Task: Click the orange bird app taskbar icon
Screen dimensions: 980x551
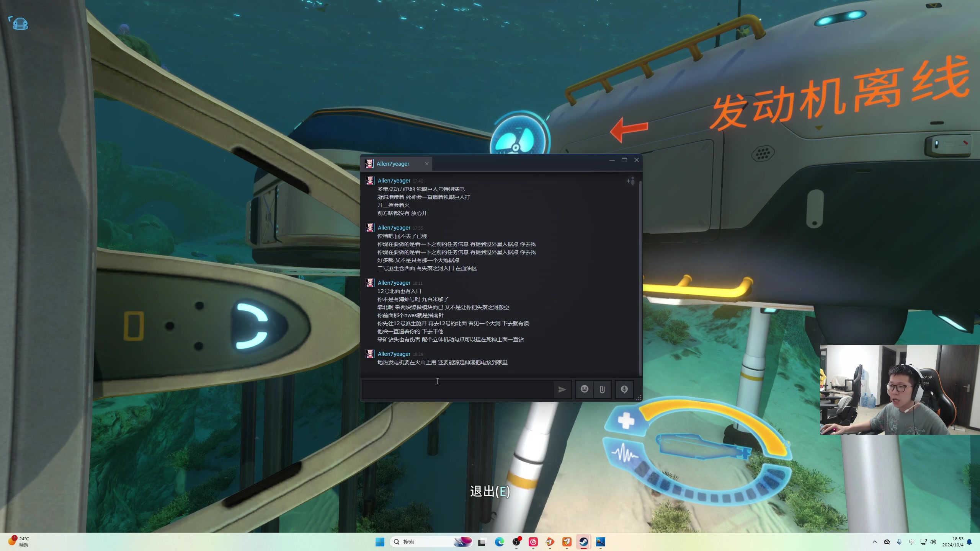Action: coord(567,542)
